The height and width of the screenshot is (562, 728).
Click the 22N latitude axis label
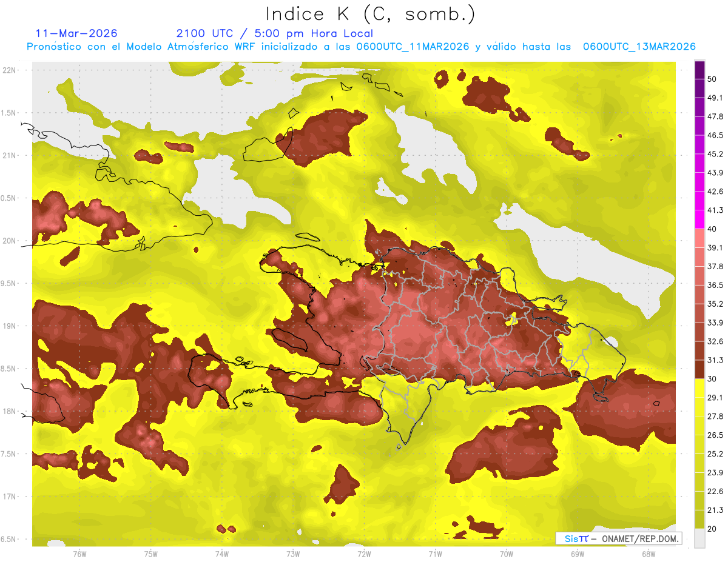(10, 70)
